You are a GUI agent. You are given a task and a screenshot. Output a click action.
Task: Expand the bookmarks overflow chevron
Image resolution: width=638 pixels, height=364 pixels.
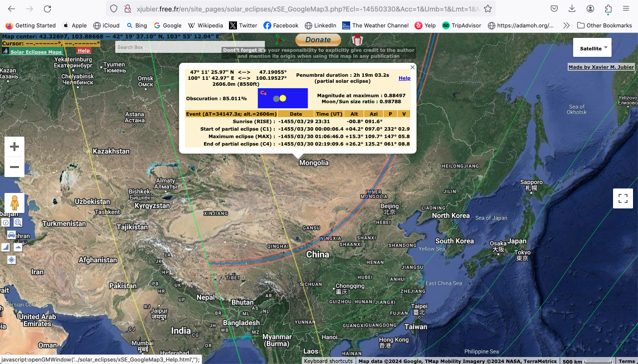click(566, 25)
